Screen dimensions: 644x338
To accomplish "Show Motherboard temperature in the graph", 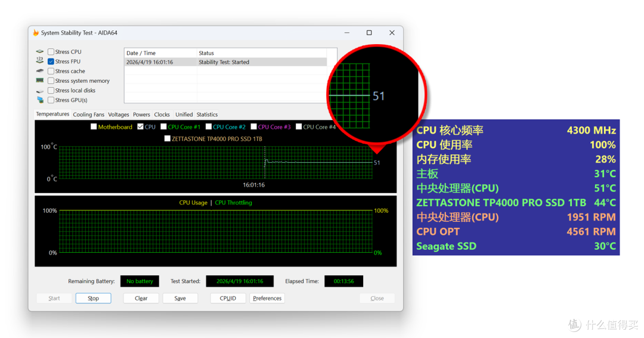I will (x=94, y=127).
